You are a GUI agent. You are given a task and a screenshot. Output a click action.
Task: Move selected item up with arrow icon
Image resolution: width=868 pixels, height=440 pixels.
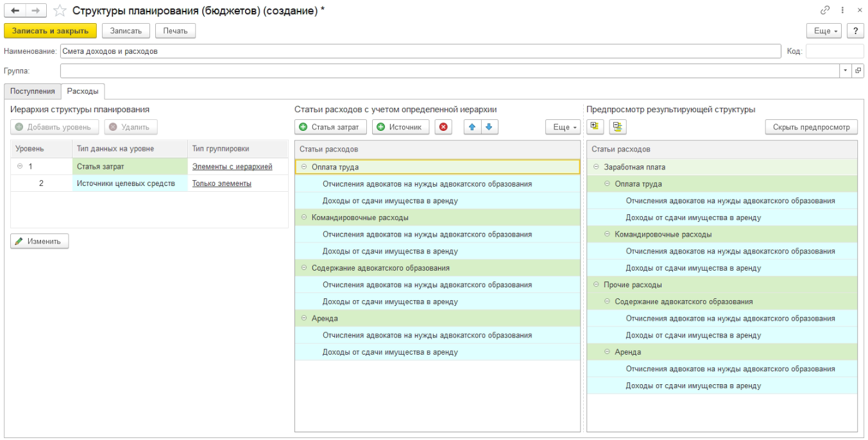click(x=472, y=127)
